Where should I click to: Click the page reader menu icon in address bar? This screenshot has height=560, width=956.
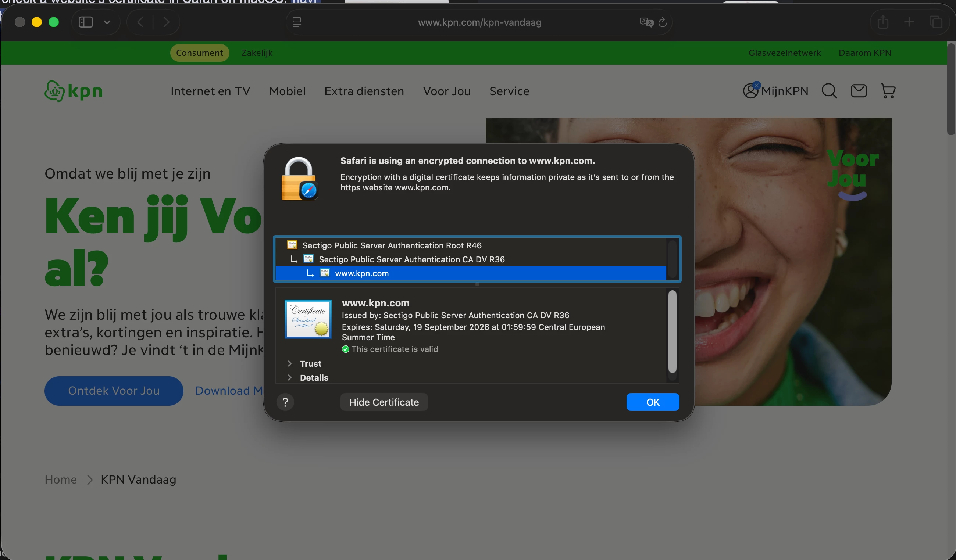[297, 22]
